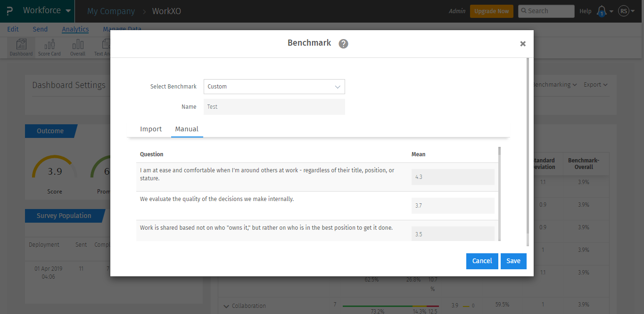This screenshot has height=314, width=644.
Task: Click the mean field showing 4.3
Action: click(453, 177)
